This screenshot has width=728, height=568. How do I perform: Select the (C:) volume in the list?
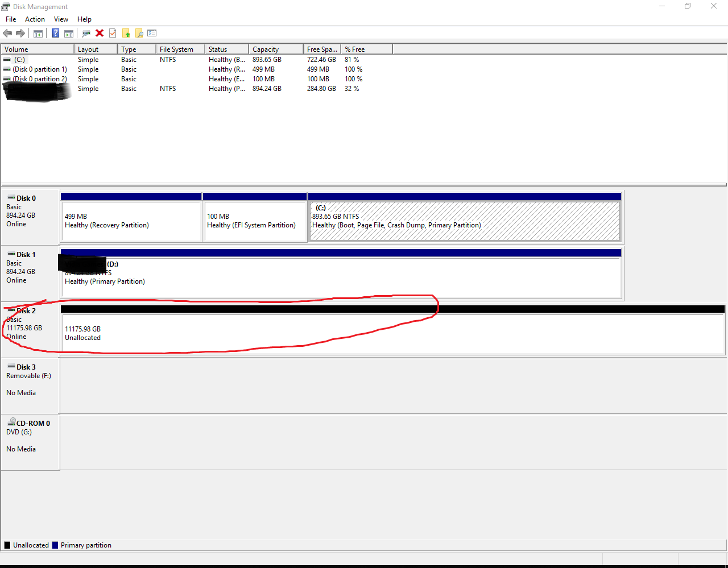[x=20, y=60]
